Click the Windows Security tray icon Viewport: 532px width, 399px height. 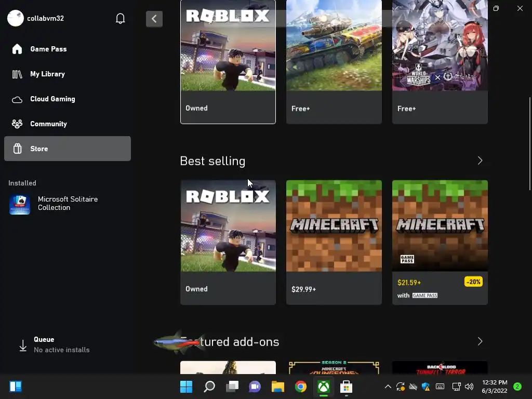(426, 387)
